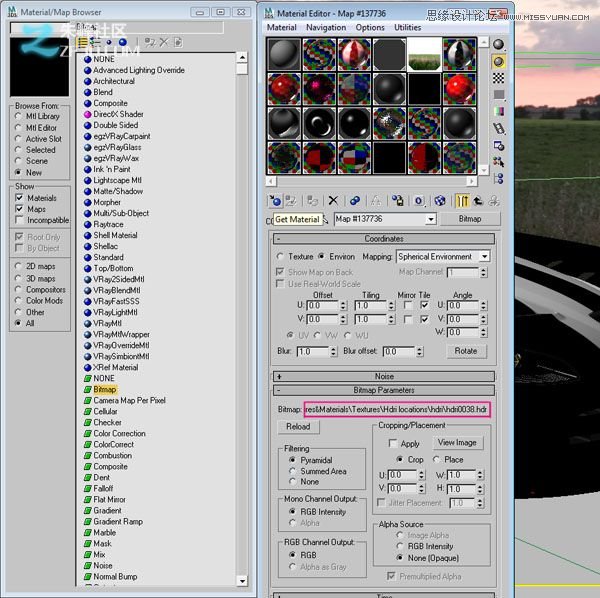Click the Bitmap file path field
Image resolution: width=600 pixels, height=598 pixels.
tap(396, 409)
